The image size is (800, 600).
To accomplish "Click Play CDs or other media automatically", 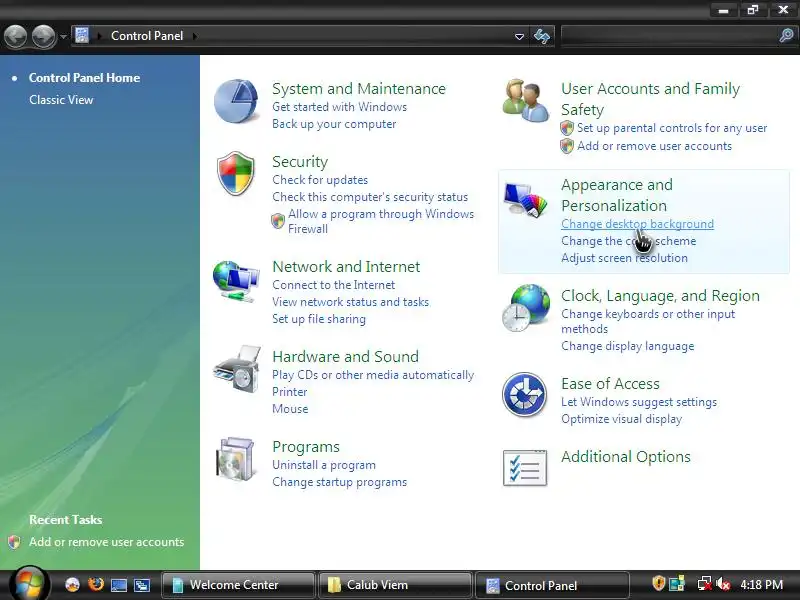I will coord(373,375).
